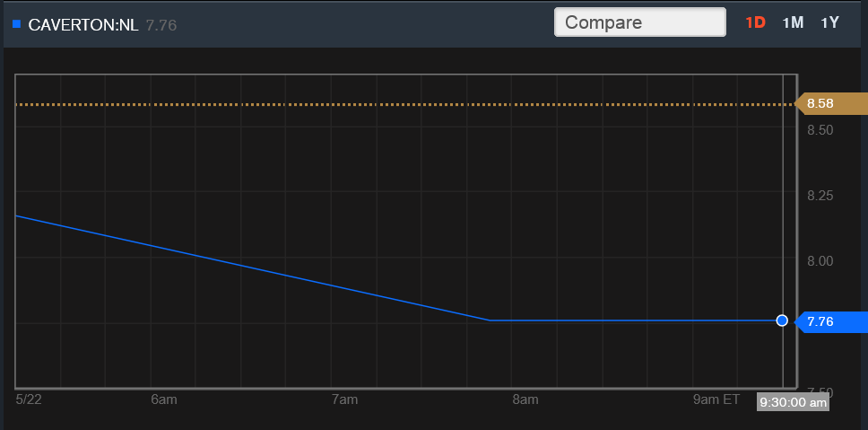This screenshot has height=430, width=868.
Task: Click the 6am label on time axis
Action: coord(164,399)
